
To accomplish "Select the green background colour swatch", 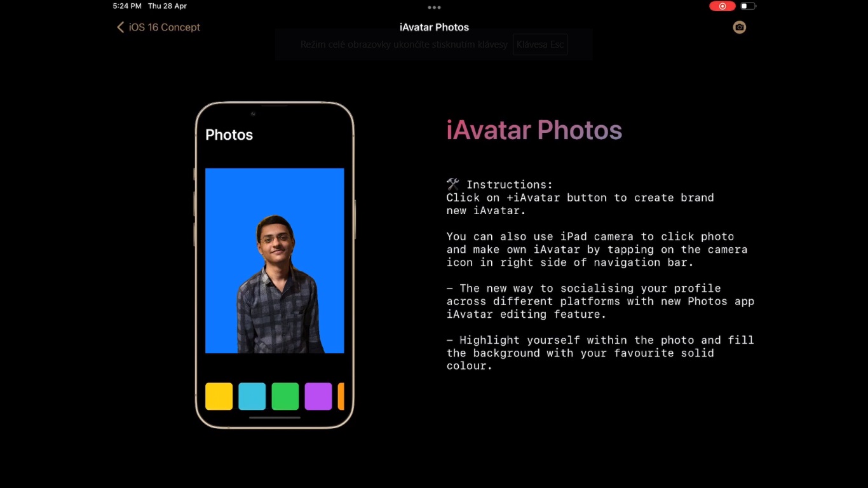I will pyautogui.click(x=285, y=396).
